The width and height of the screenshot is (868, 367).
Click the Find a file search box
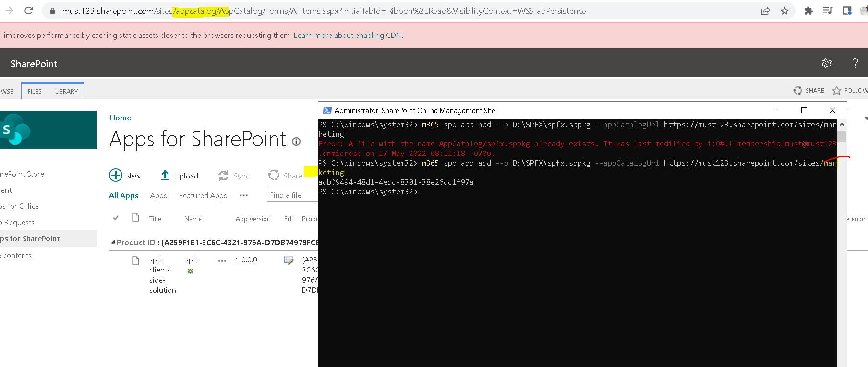click(292, 195)
